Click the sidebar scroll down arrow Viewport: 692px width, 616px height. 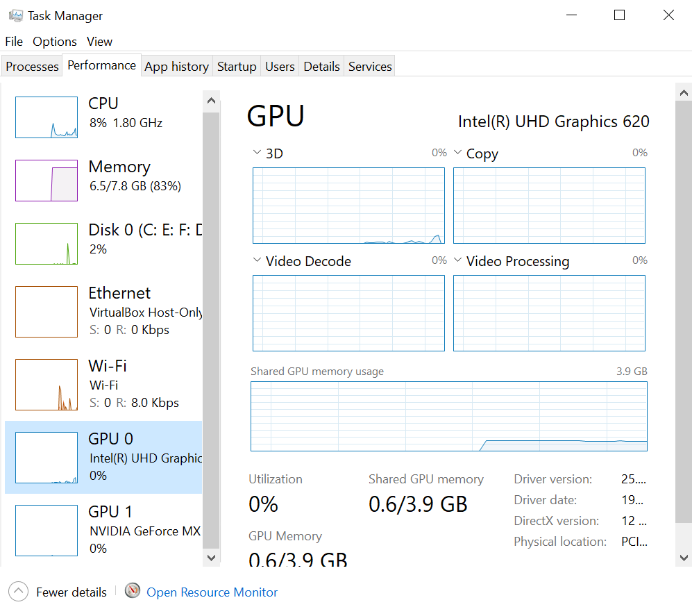point(211,557)
